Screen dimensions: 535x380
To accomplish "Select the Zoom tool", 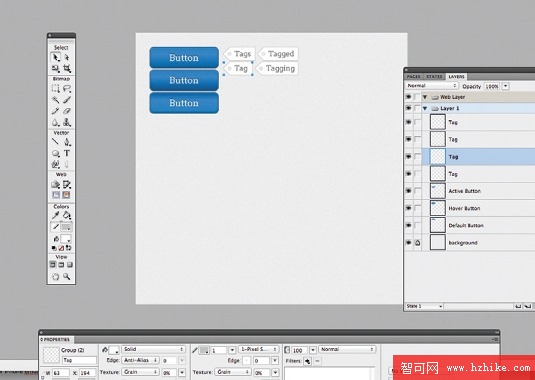I will pos(67,277).
